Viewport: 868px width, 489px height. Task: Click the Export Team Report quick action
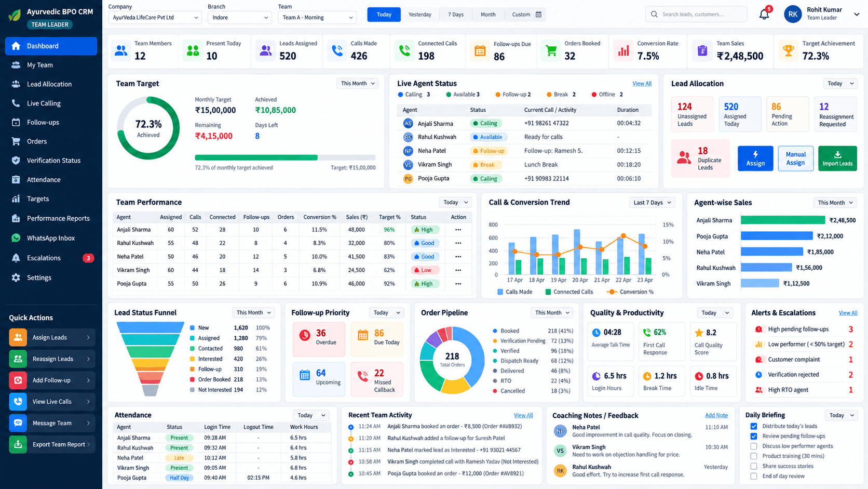(52, 444)
